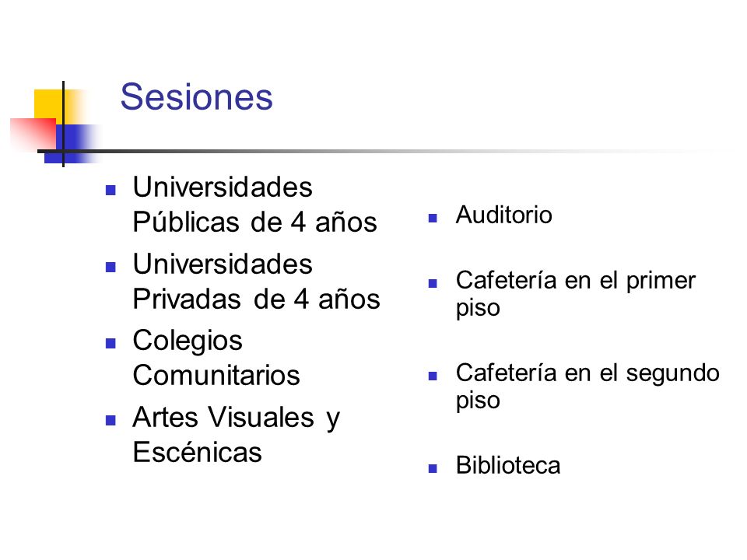Click the Universidades Privadas de 4 años item
The image size is (747, 560).
[256, 282]
